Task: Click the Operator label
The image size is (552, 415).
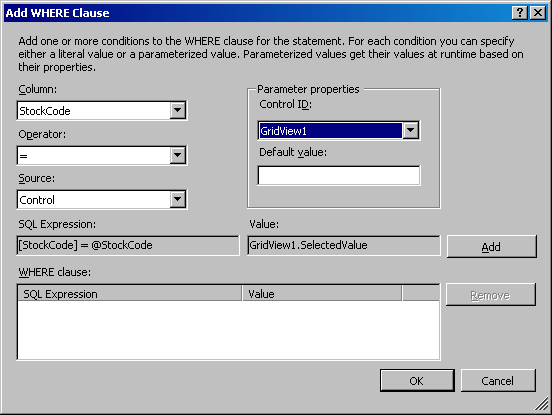Action: tap(42, 134)
